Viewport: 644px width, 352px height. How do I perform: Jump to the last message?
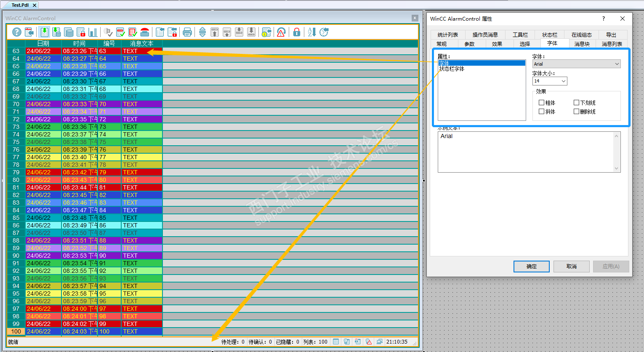pos(251,32)
